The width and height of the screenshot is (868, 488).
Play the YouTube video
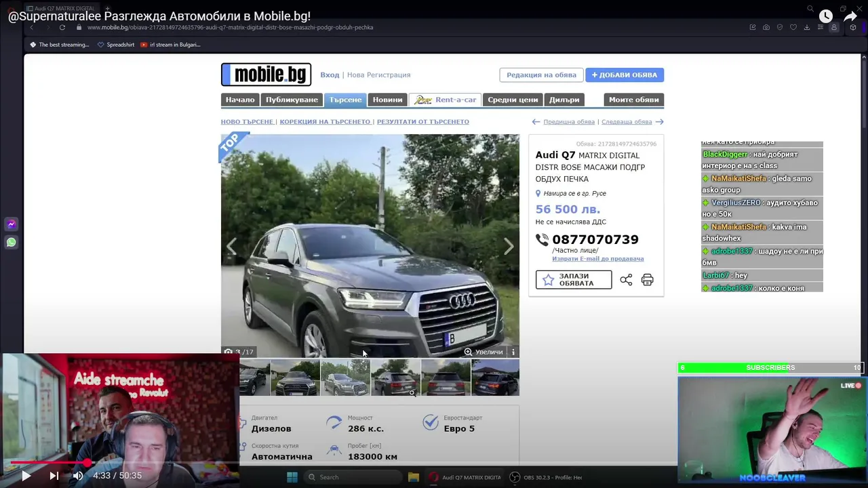26,476
